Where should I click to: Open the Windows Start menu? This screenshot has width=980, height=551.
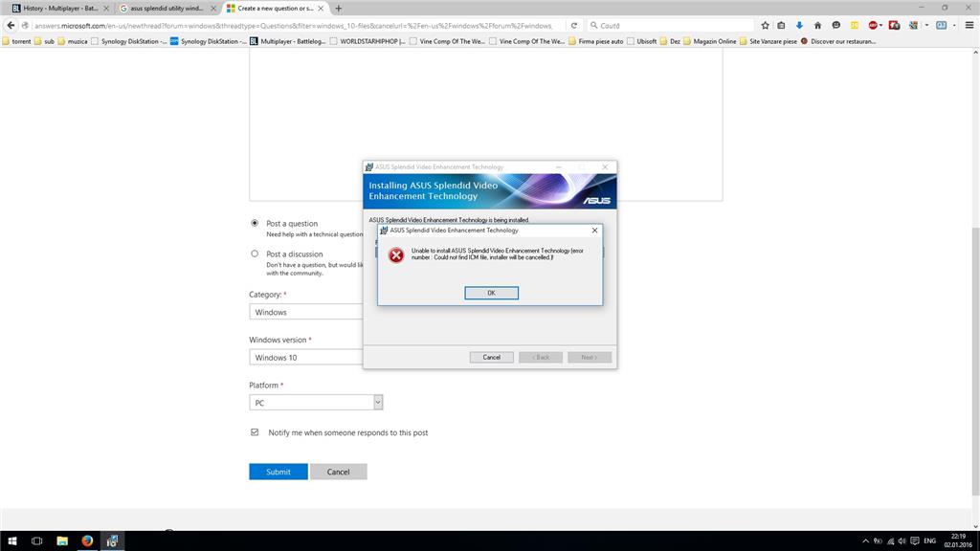click(11, 541)
